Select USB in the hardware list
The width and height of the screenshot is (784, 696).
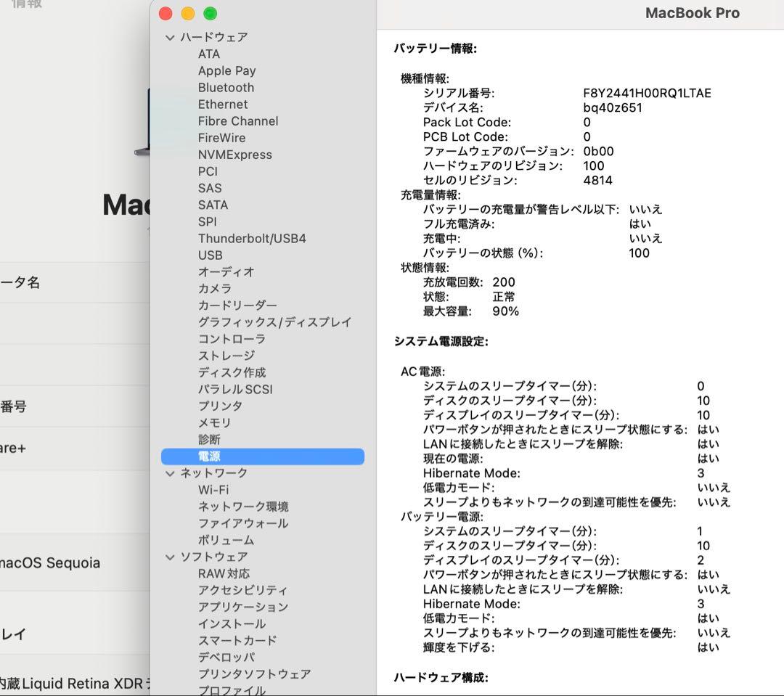211,255
